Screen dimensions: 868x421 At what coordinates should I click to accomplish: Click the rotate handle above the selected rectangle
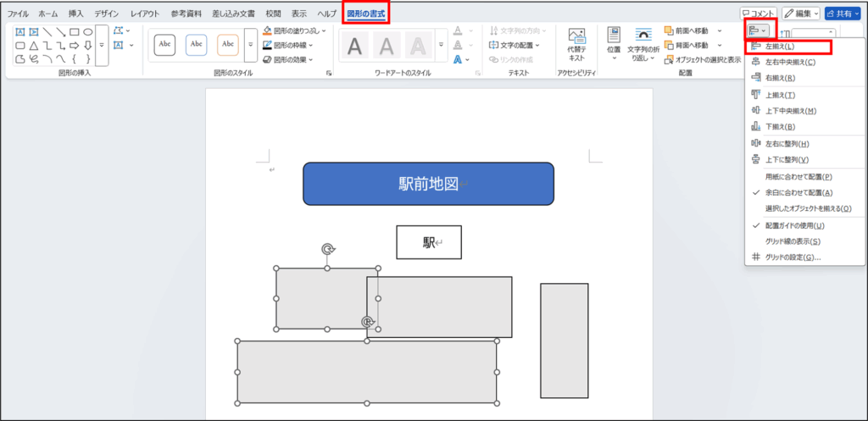(328, 249)
